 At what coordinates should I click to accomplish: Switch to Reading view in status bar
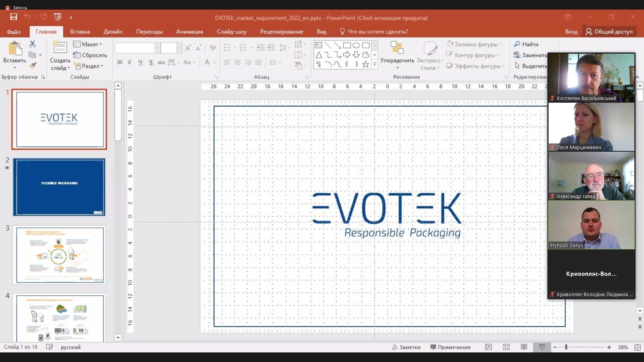point(524,347)
